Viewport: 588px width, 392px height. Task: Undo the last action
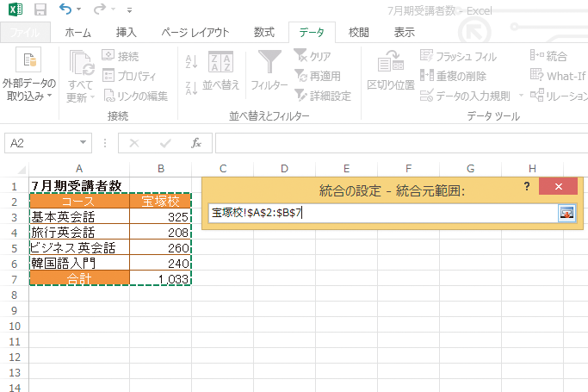[65, 9]
